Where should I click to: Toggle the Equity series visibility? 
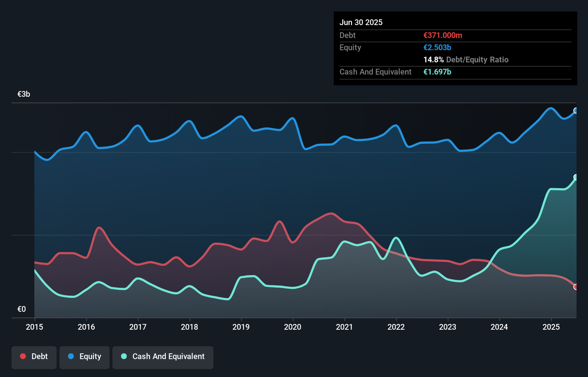(84, 357)
